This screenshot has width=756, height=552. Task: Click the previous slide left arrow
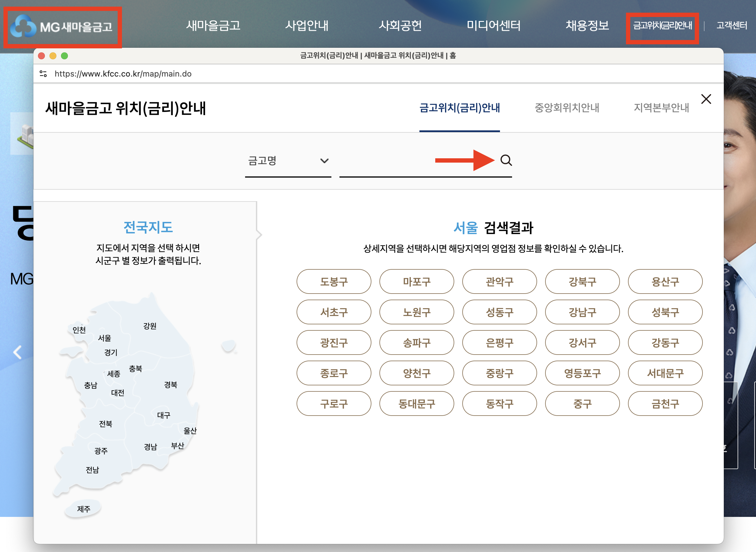coord(17,352)
